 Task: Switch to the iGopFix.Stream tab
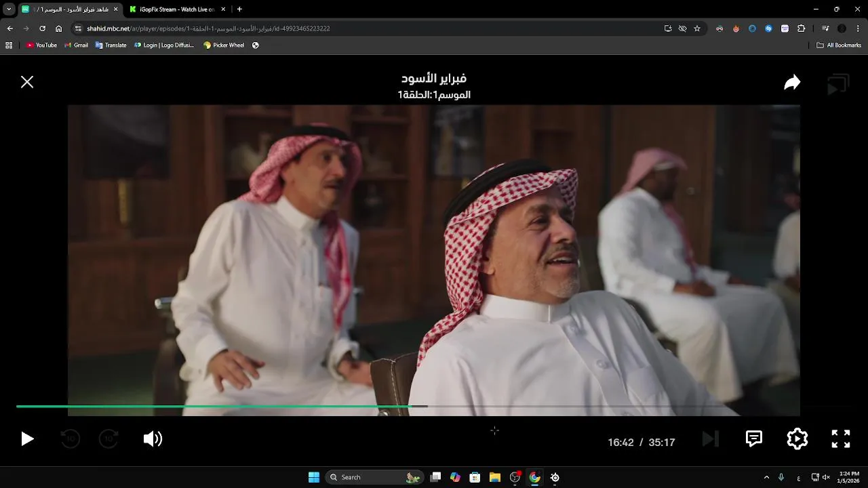click(x=176, y=9)
